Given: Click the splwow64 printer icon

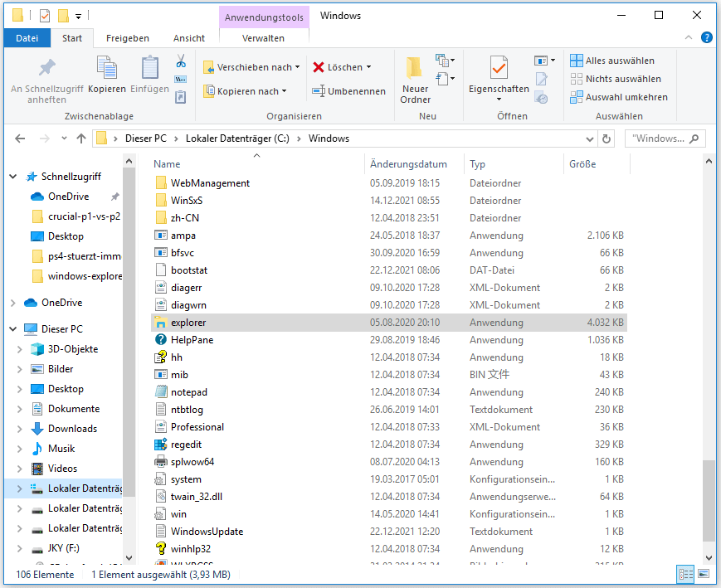Looking at the screenshot, I should click(160, 462).
